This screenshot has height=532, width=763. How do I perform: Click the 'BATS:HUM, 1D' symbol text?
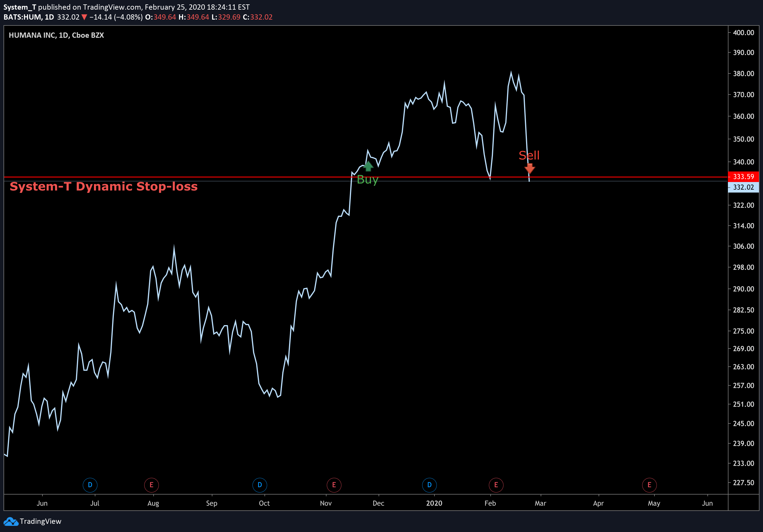[x=29, y=17]
